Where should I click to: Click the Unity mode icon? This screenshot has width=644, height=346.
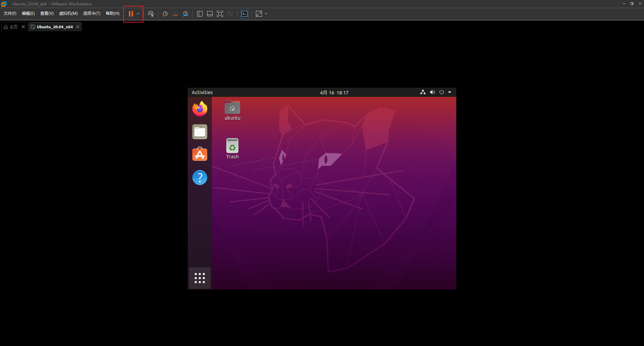[230, 14]
